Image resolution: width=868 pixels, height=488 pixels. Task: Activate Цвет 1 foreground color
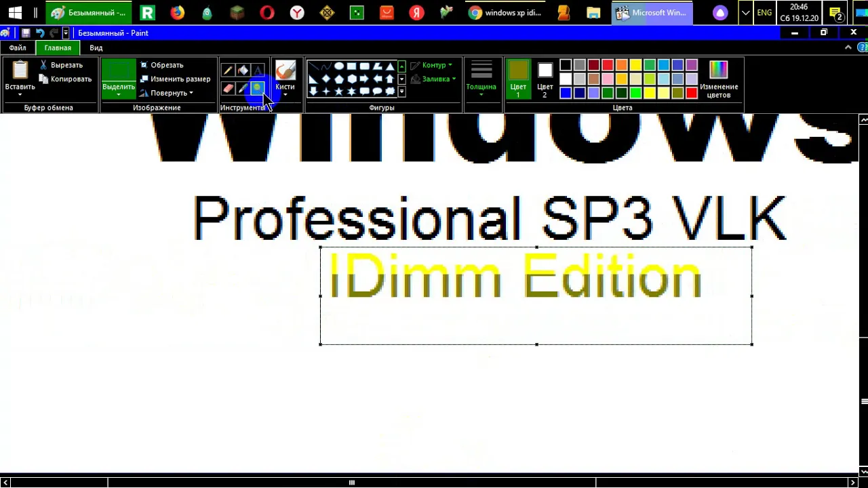click(518, 79)
